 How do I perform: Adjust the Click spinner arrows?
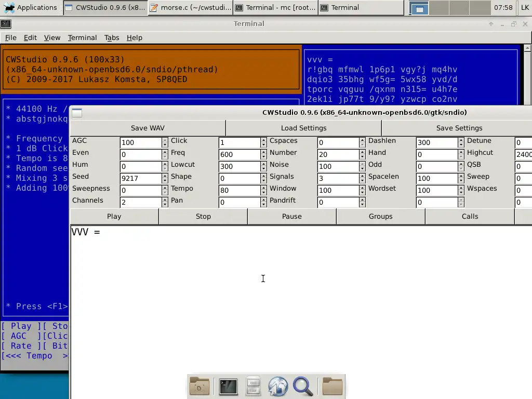[263, 142]
